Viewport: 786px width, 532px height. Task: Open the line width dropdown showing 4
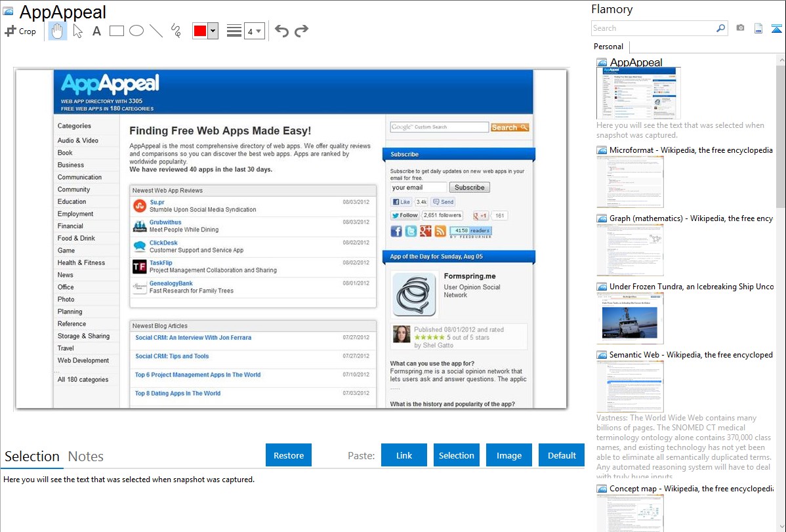coord(254,31)
